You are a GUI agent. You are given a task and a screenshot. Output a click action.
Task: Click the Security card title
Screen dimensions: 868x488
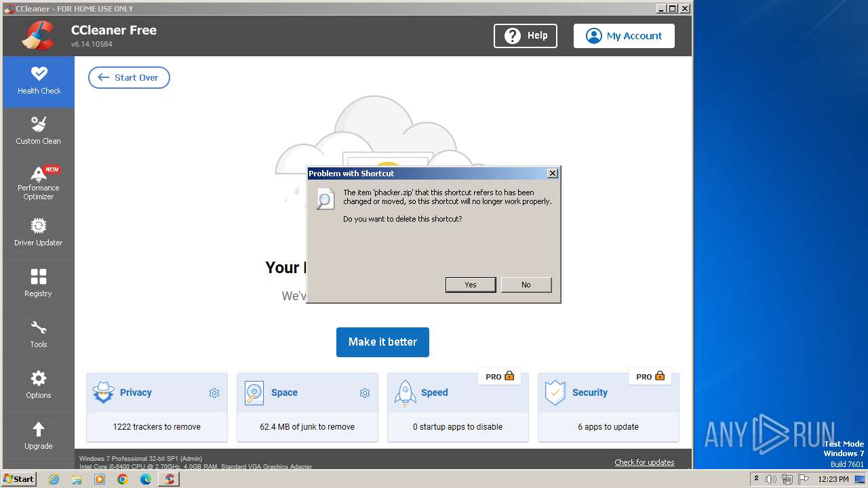pyautogui.click(x=590, y=392)
